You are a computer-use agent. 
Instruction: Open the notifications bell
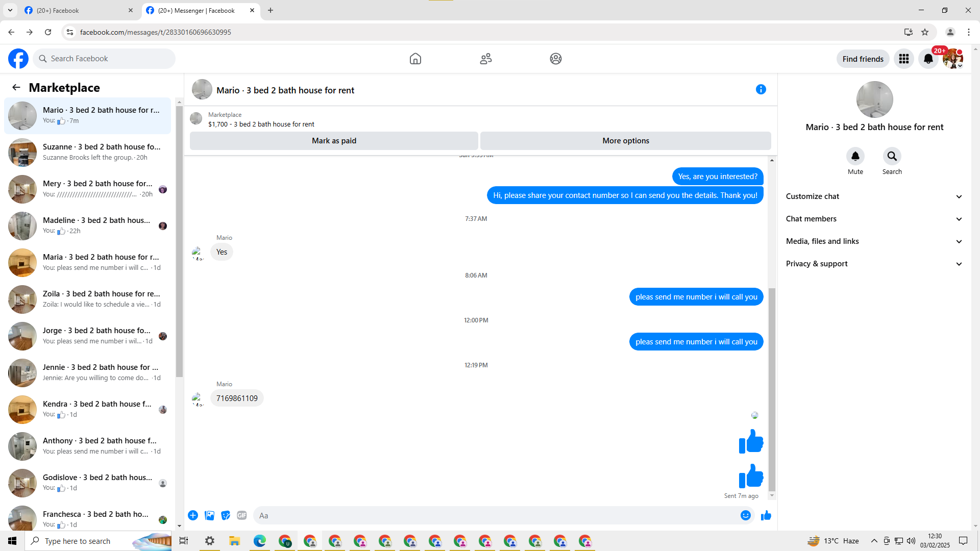928,59
